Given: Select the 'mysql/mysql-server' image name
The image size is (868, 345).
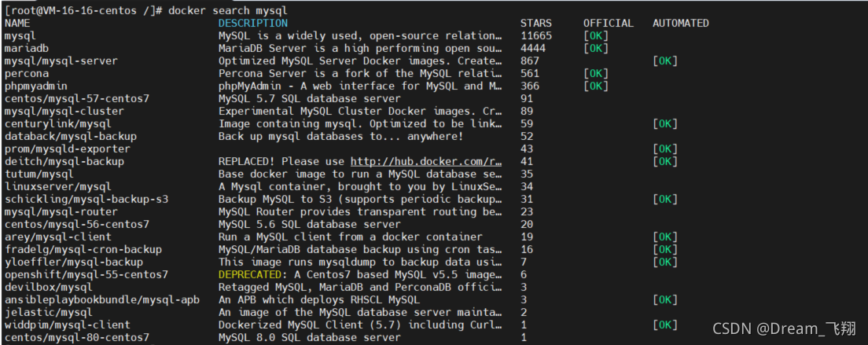Looking at the screenshot, I should coord(61,61).
